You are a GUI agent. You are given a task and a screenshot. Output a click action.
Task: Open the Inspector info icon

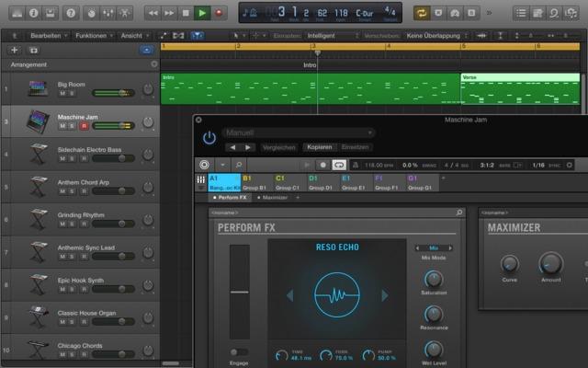[x=34, y=14]
